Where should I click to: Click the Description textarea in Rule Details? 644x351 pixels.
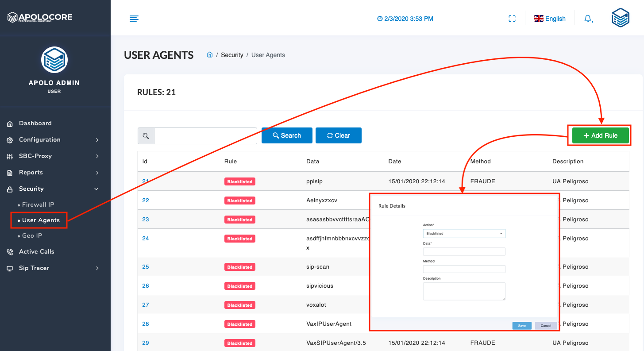coord(464,291)
